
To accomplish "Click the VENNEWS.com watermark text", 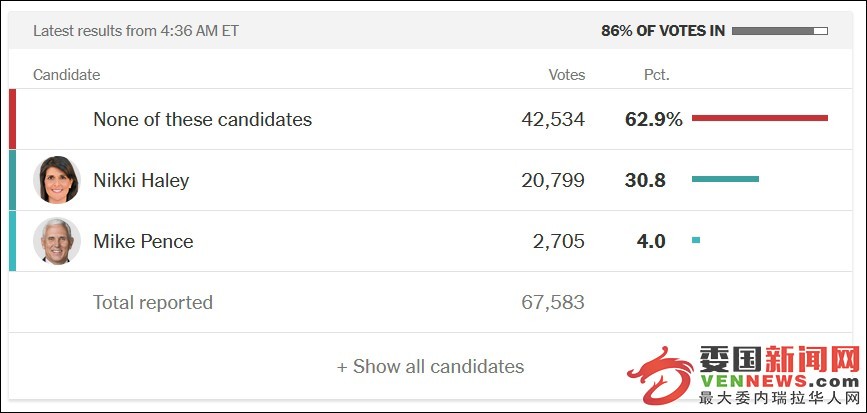I will click(780, 380).
